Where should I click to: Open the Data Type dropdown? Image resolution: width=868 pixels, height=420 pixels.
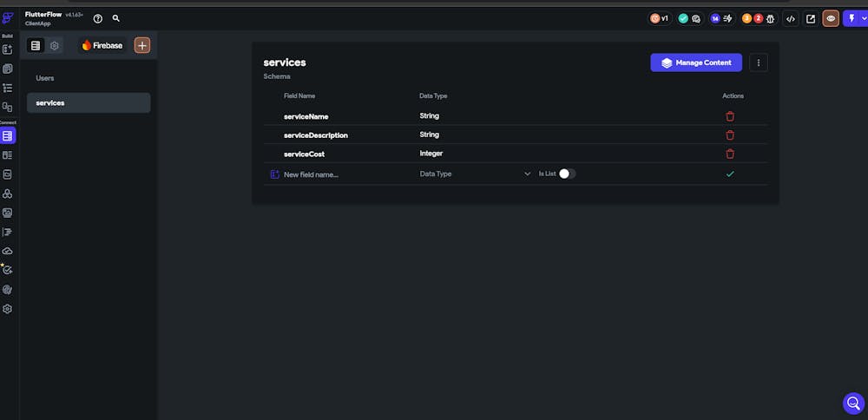pyautogui.click(x=475, y=174)
